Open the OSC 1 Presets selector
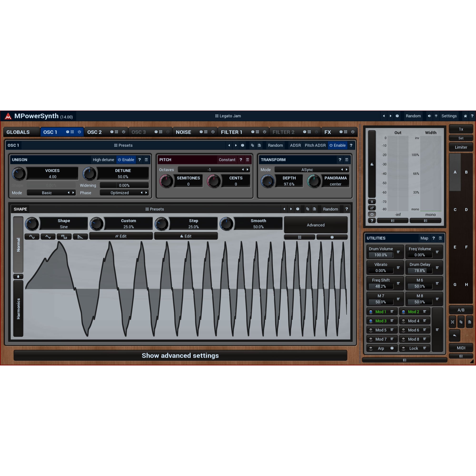Screen dimensions: 476x476 (123, 145)
